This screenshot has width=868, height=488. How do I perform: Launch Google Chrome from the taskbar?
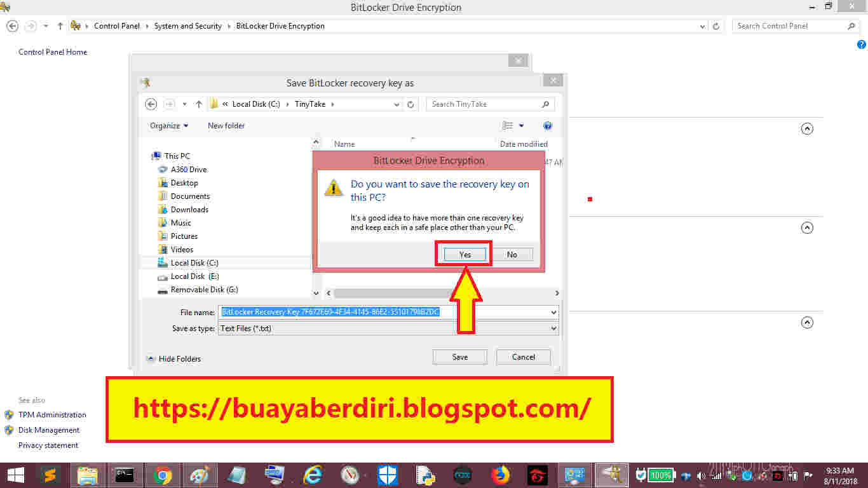162,475
